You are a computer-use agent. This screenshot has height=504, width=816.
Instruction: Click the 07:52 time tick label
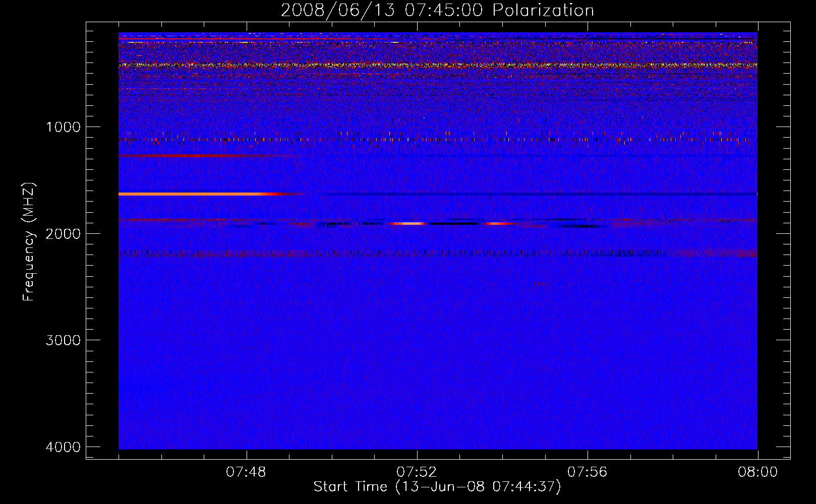(x=417, y=472)
